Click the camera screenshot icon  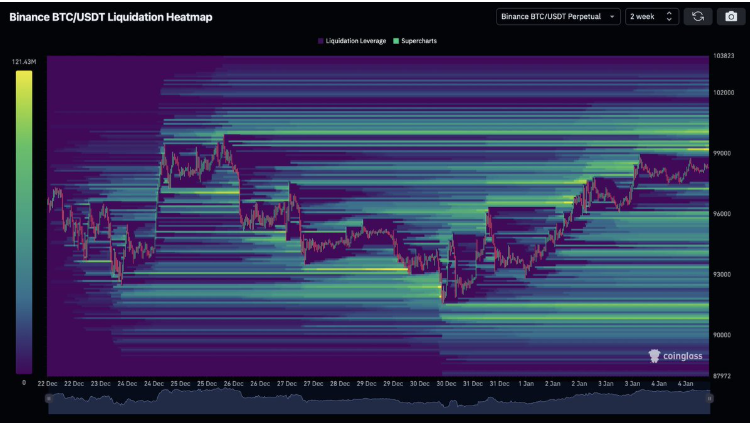coord(731,17)
